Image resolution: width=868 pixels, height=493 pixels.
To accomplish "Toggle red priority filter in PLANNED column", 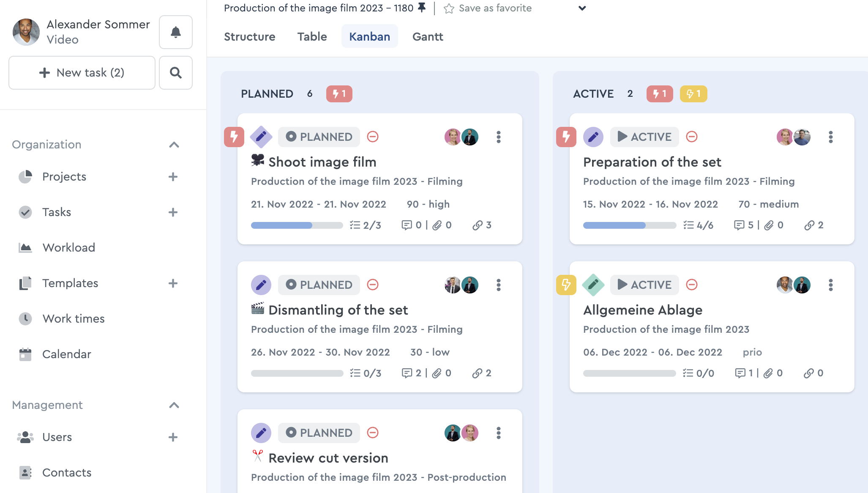I will [339, 94].
